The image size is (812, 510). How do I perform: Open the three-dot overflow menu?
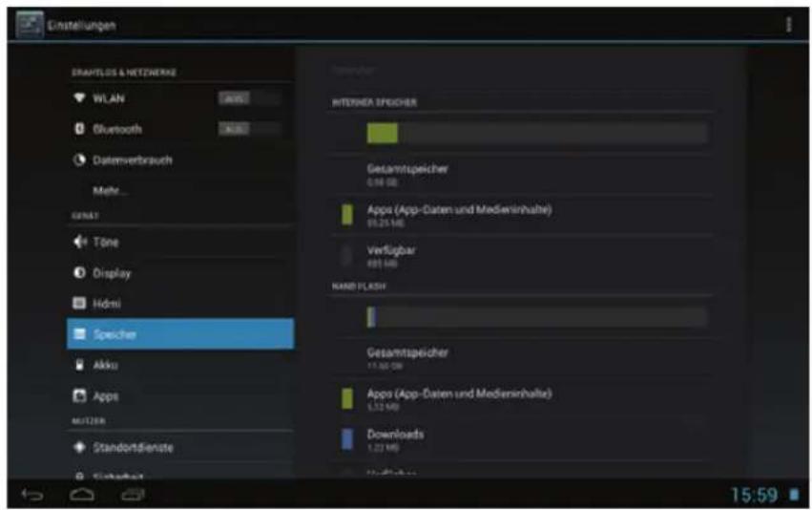click(788, 25)
